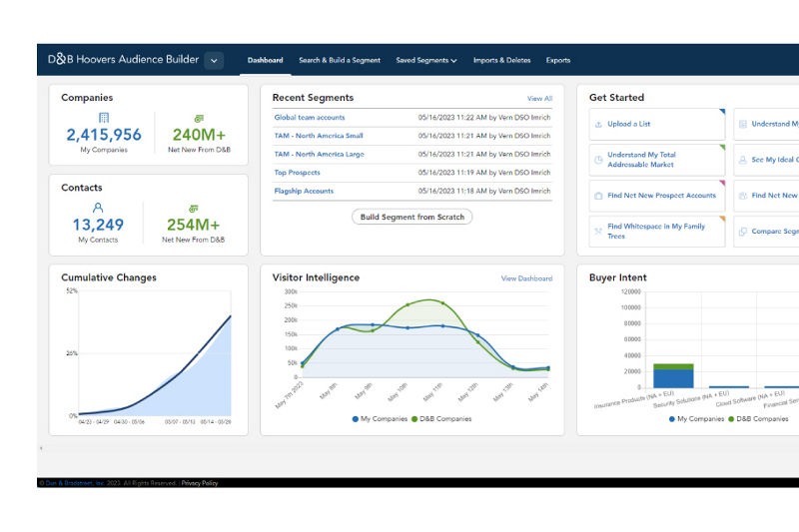Image resolution: width=799 pixels, height=532 pixels.
Task: Toggle My Companies legend in Visitor Intelligence
Action: [378, 419]
